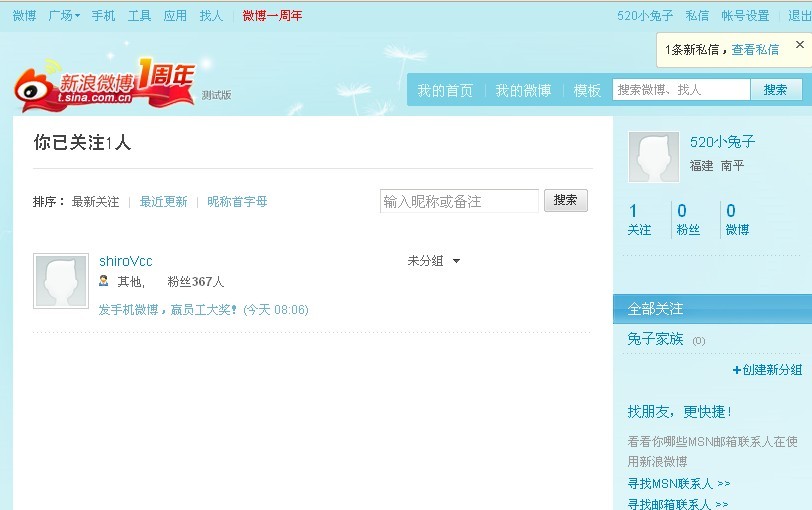This screenshot has width=812, height=510.
Task: Click the 你已关注1人 heading
Action: [x=82, y=142]
